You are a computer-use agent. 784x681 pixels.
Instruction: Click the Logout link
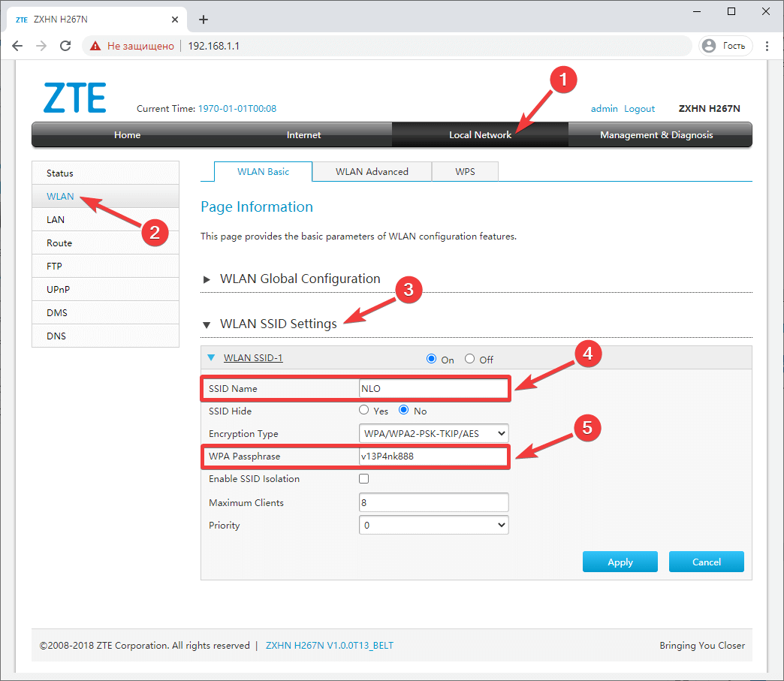point(639,108)
